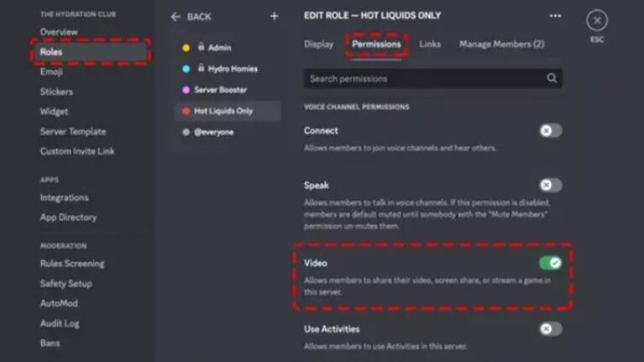Turn on the Use Activities toggle

point(550,329)
